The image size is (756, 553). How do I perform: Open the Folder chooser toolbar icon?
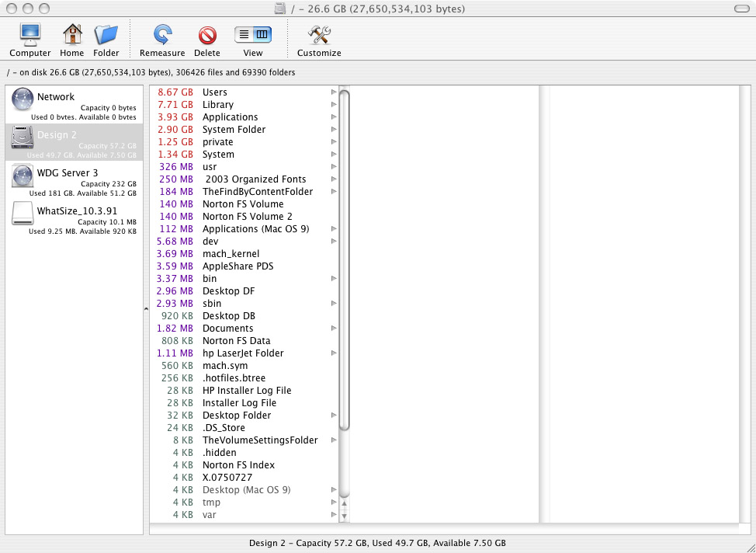[106, 35]
